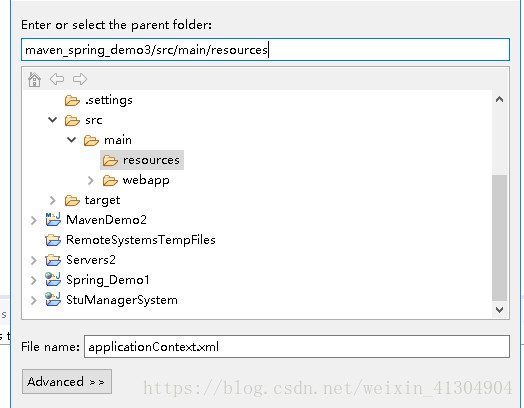Select the 'RemoteSystemsTempFiles' label
Screen dimensions: 524x408
(141, 240)
